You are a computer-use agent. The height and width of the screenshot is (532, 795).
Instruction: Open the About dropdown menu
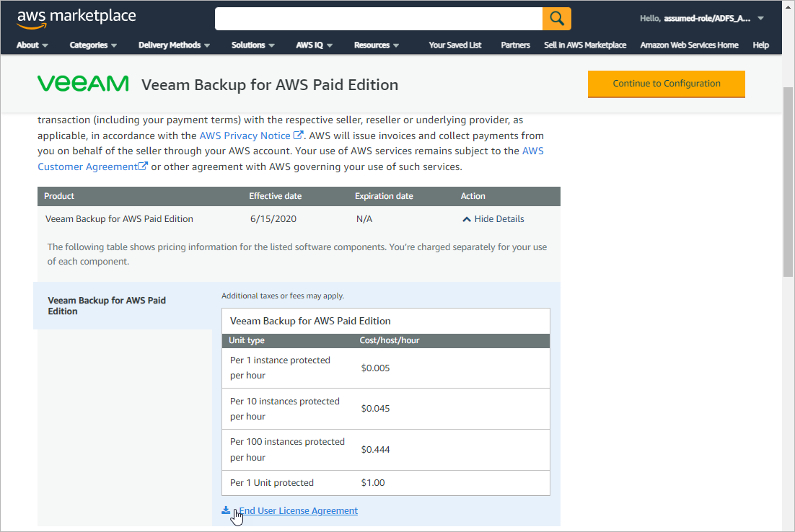32,45
